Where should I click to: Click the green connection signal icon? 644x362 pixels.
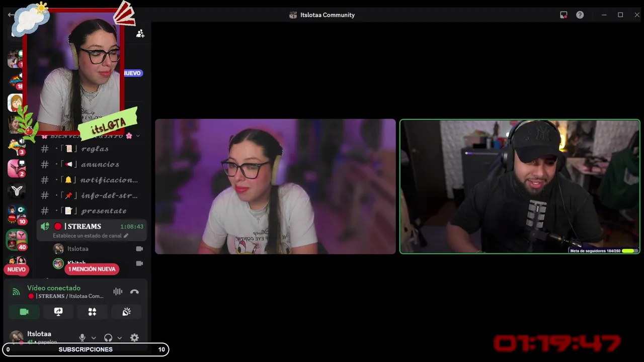click(x=16, y=292)
